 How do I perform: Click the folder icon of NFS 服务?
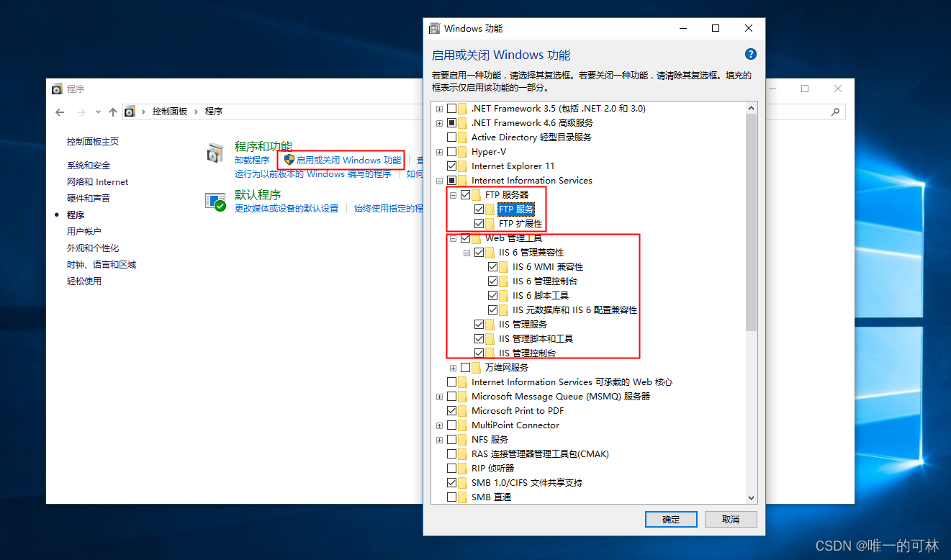point(463,440)
